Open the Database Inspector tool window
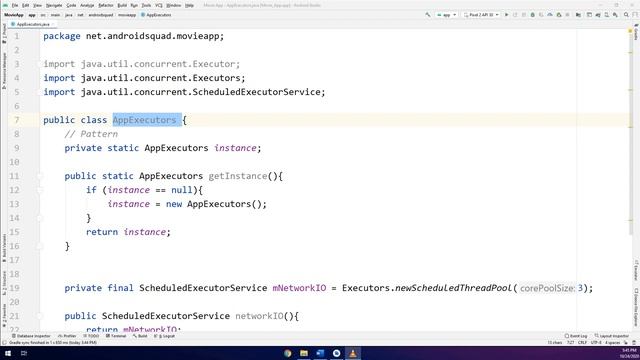Viewport: 640px width, 360px height. 31,336
